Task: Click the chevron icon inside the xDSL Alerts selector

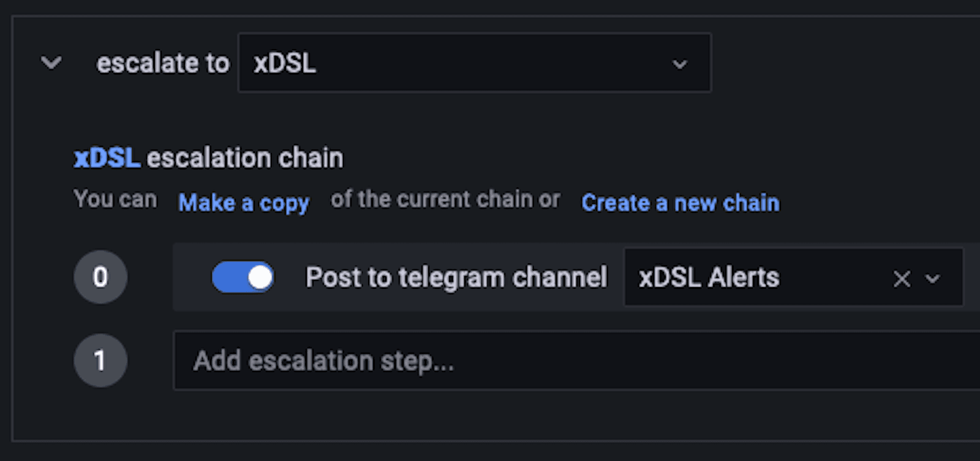Action: click(x=932, y=279)
